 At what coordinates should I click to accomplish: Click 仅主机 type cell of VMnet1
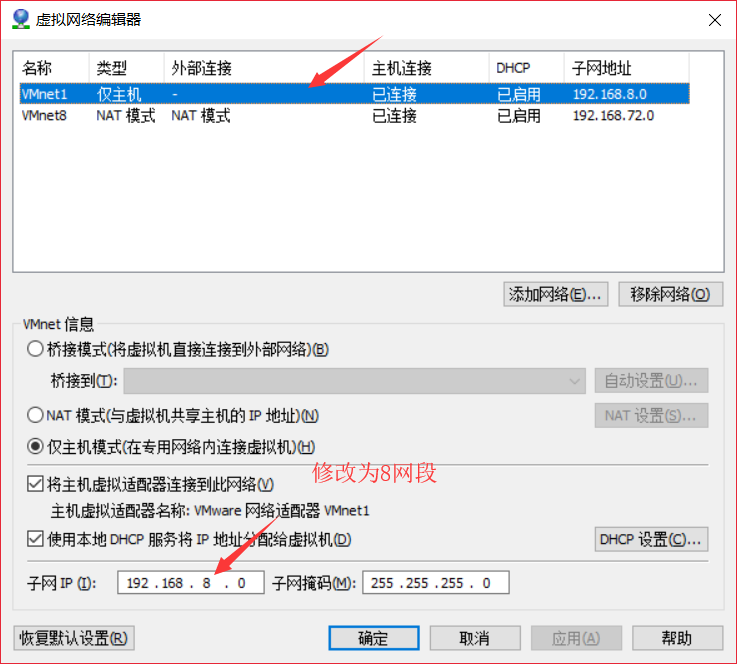click(119, 94)
